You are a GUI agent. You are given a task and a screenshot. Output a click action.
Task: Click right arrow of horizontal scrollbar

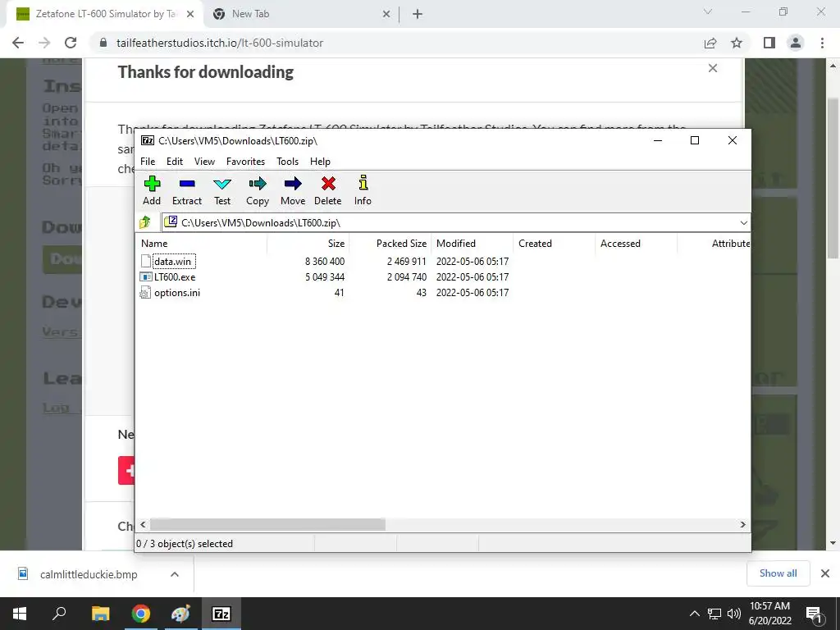coord(742,524)
